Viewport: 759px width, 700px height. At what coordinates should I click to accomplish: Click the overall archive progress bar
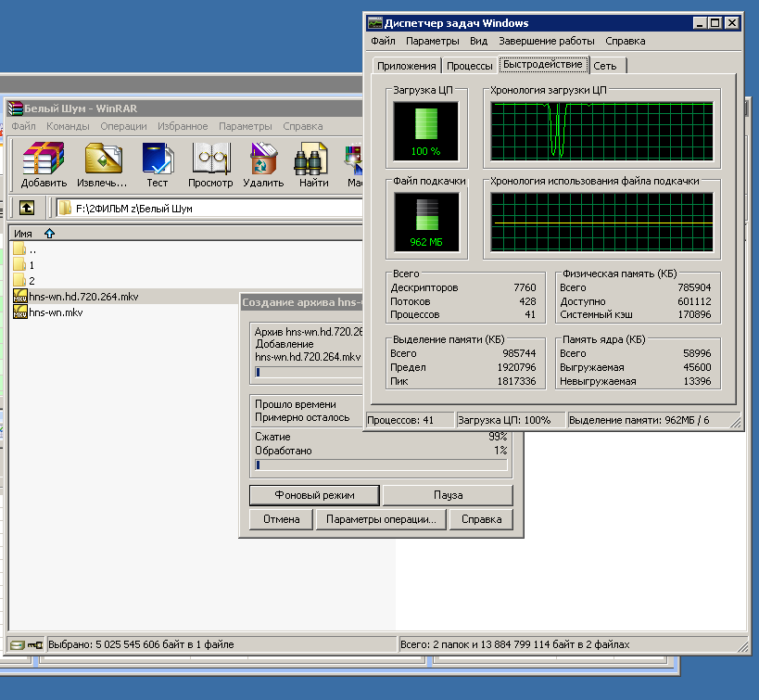point(381,465)
